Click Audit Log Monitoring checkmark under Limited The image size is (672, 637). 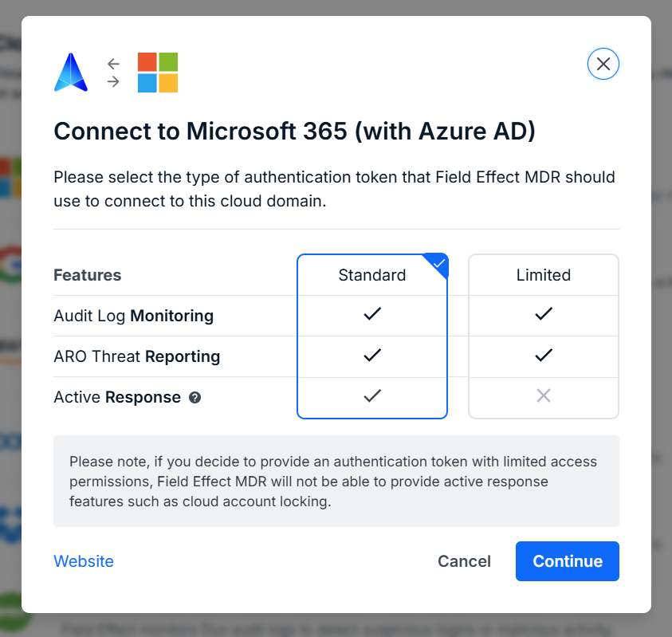pos(544,314)
